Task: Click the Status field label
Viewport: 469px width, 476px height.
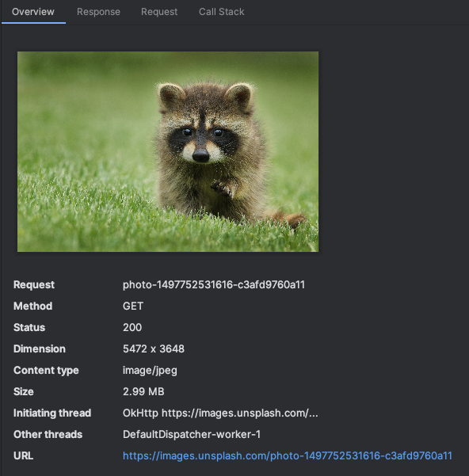Action: tap(29, 327)
